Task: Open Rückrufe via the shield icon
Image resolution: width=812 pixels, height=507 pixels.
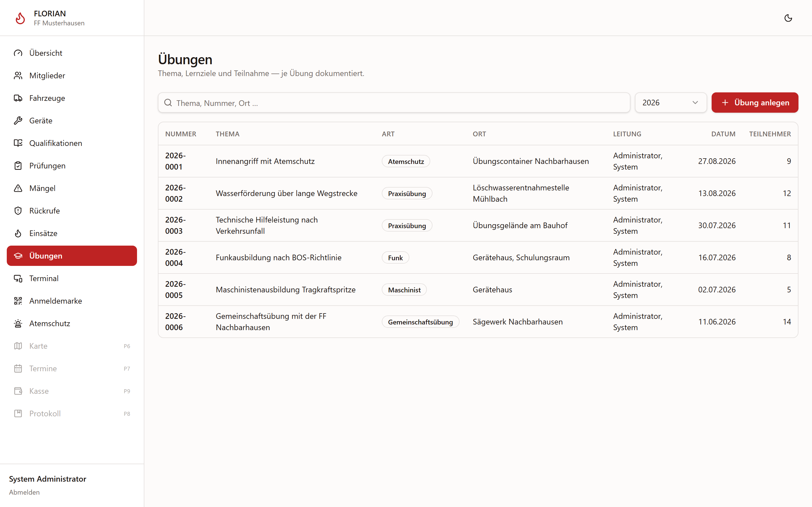Action: (x=18, y=211)
